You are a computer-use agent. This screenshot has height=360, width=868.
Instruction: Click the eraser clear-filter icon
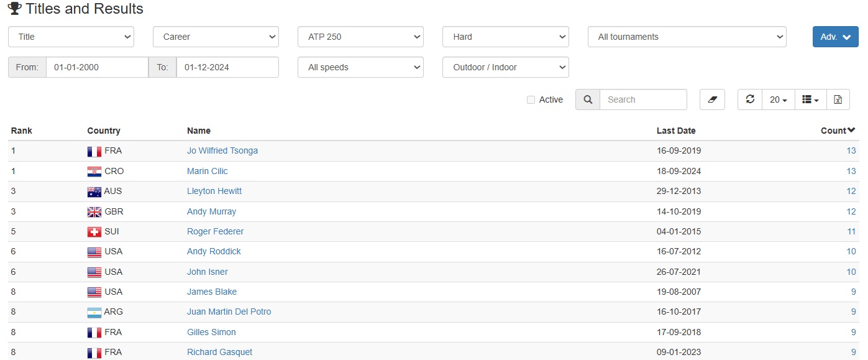(x=712, y=99)
